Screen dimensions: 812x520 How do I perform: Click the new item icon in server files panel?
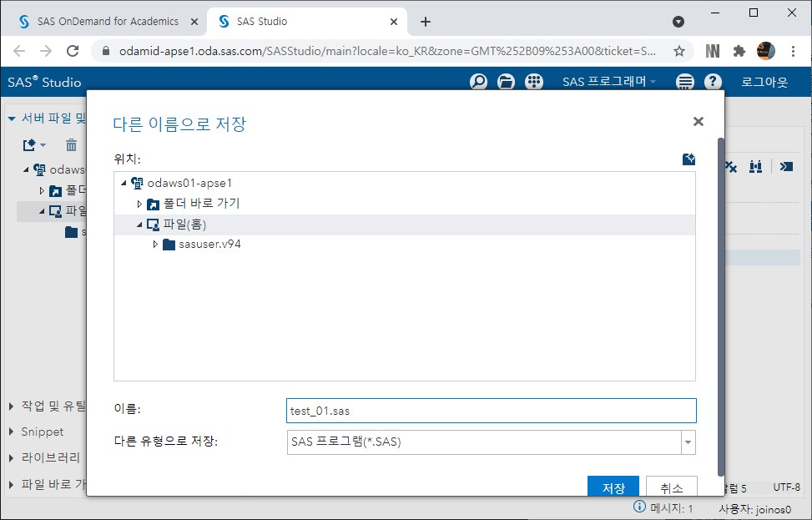tap(29, 145)
